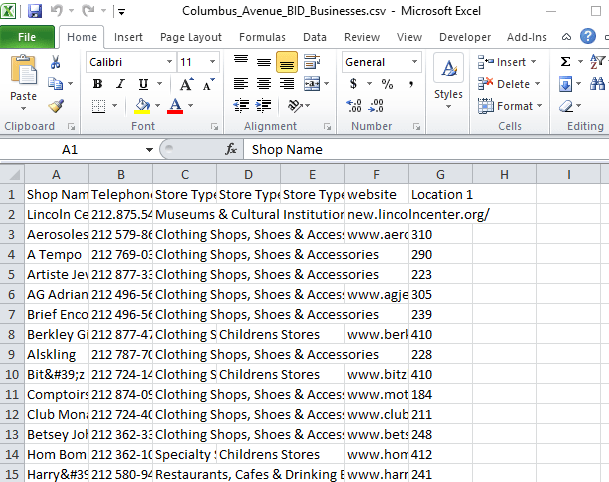Open Sort & Filter icon

click(597, 62)
